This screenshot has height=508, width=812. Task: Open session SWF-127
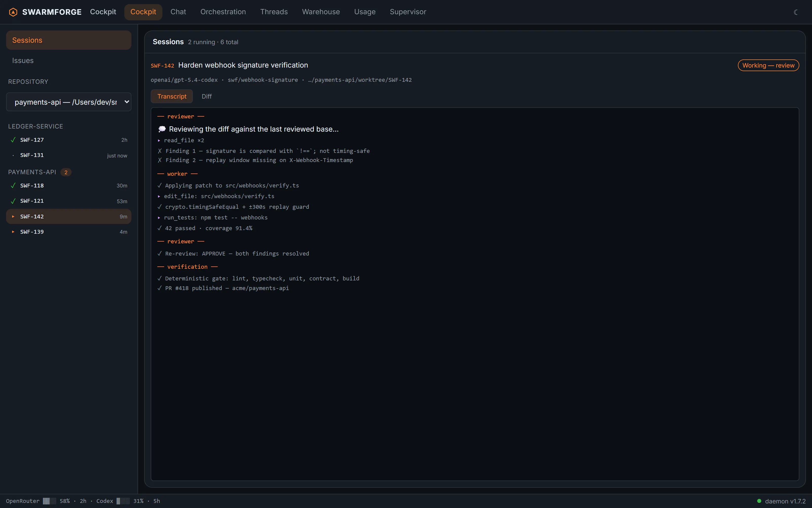point(69,140)
